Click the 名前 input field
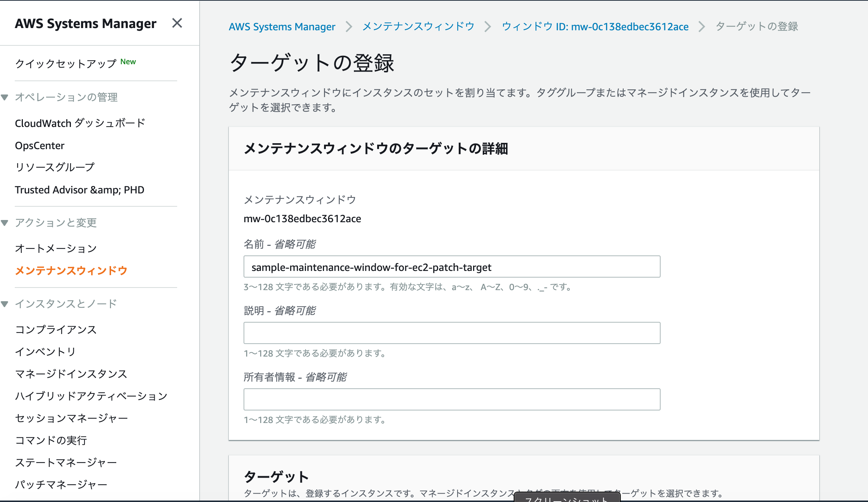 (452, 267)
